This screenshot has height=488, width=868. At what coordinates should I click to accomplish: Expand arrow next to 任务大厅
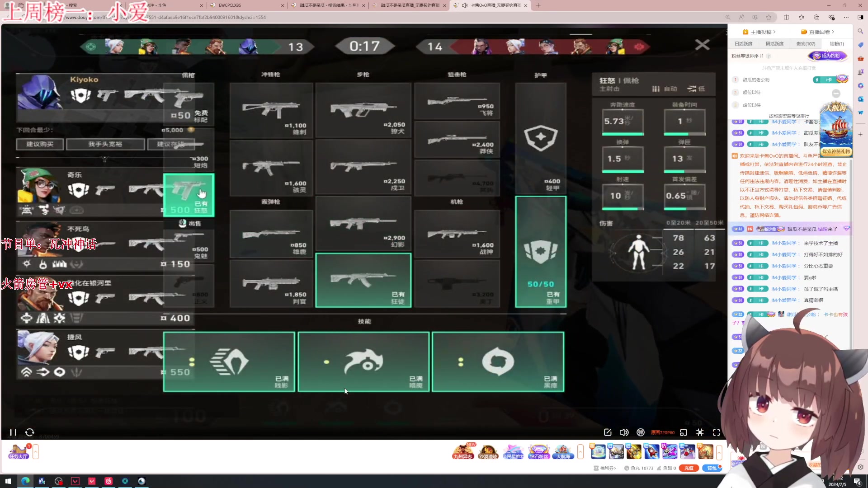click(x=36, y=451)
